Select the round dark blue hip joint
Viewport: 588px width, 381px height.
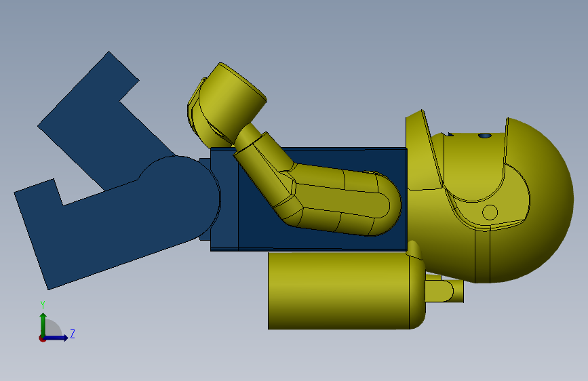pos(180,197)
